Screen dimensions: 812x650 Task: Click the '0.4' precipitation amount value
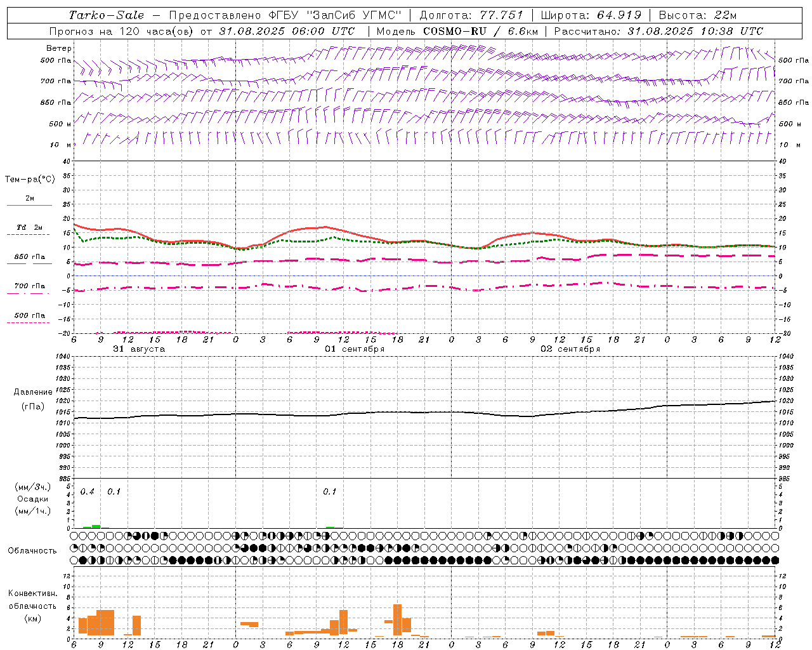88,492
